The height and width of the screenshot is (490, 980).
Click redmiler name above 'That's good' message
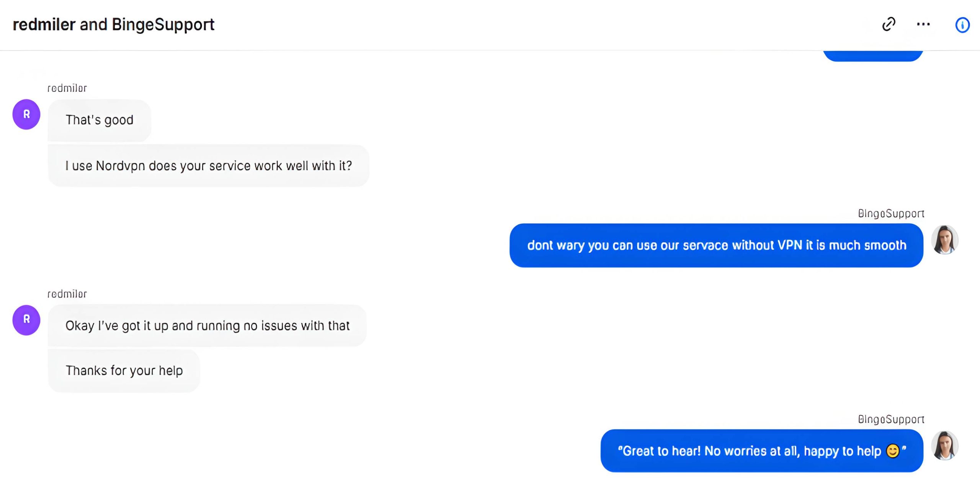(x=67, y=88)
